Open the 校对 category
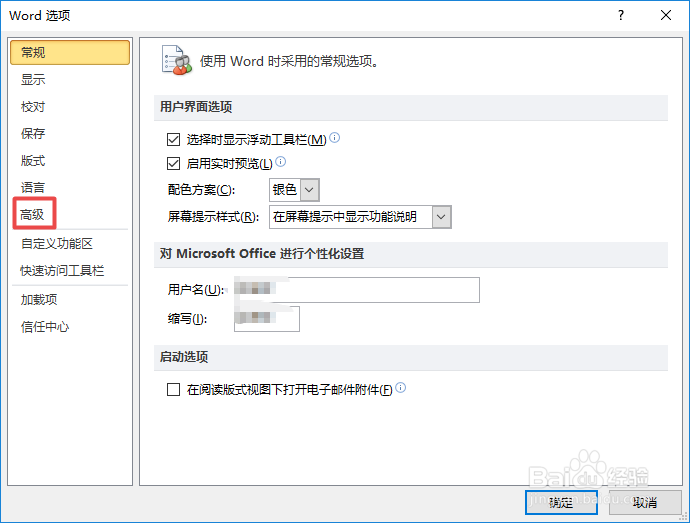This screenshot has height=523, width=690. coord(33,107)
